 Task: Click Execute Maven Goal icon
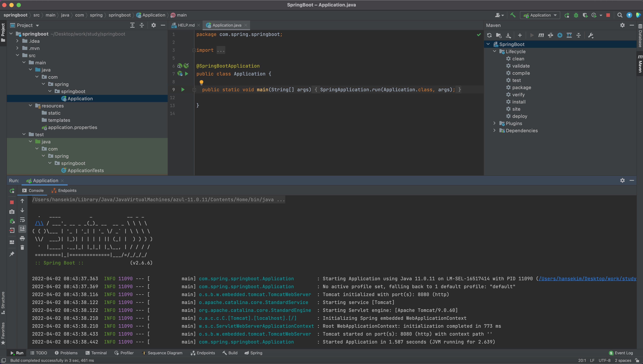tap(541, 35)
